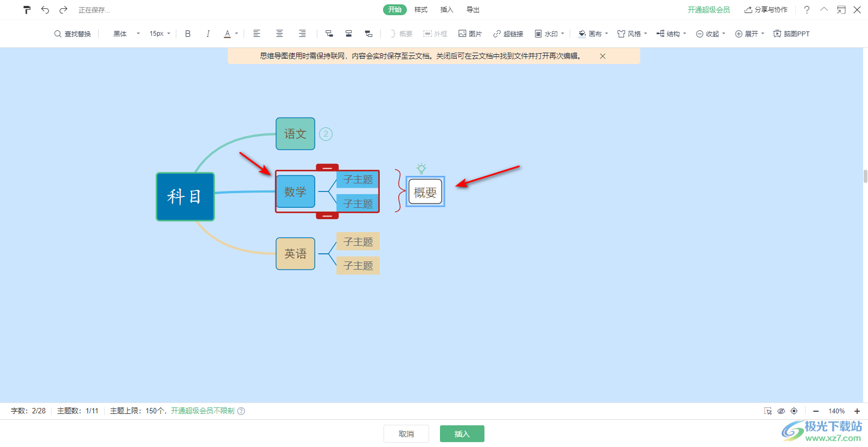
Task: Open 查找替换 search and replace
Action: coord(73,34)
